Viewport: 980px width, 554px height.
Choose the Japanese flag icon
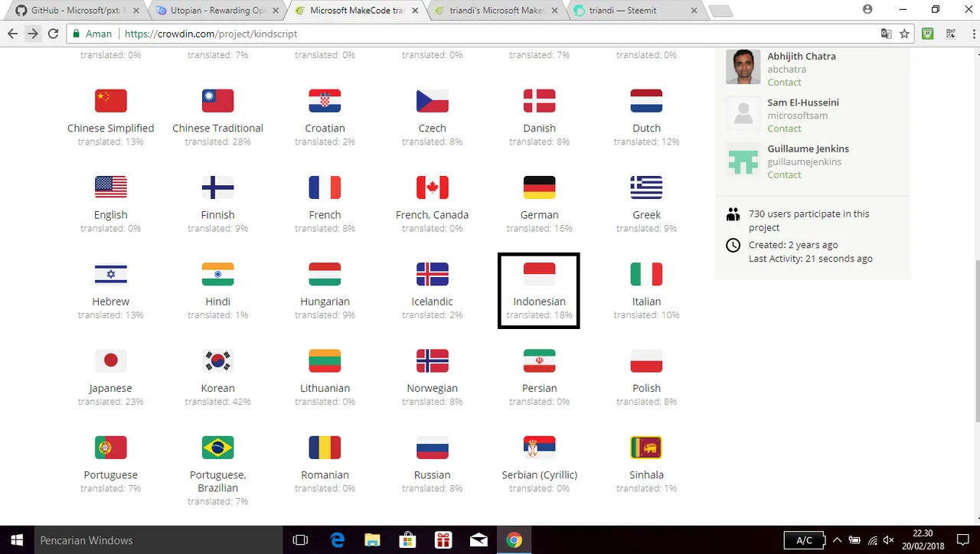pyautogui.click(x=110, y=361)
